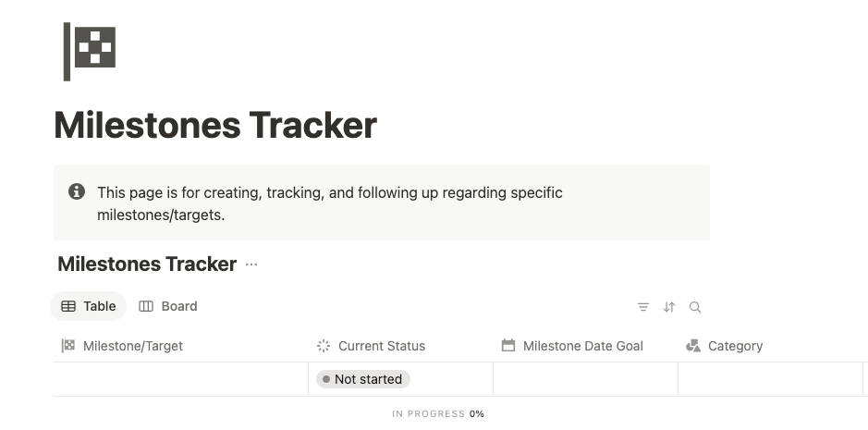
Task: Change the Not started status tag
Action: [362, 379]
